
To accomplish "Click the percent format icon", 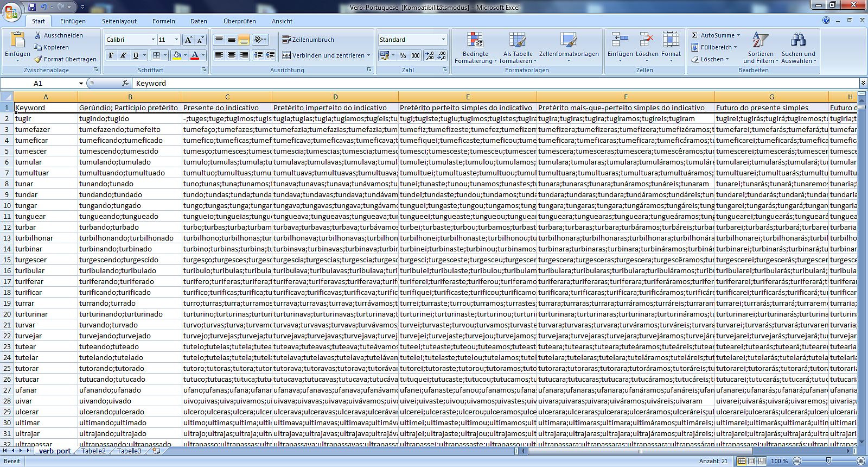I will [x=403, y=55].
